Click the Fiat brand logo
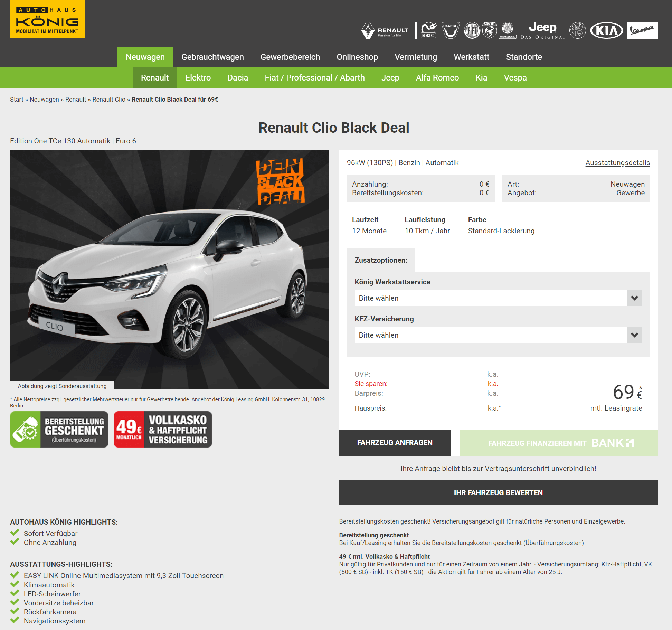Screen dimensions: 672x630 click(472, 31)
